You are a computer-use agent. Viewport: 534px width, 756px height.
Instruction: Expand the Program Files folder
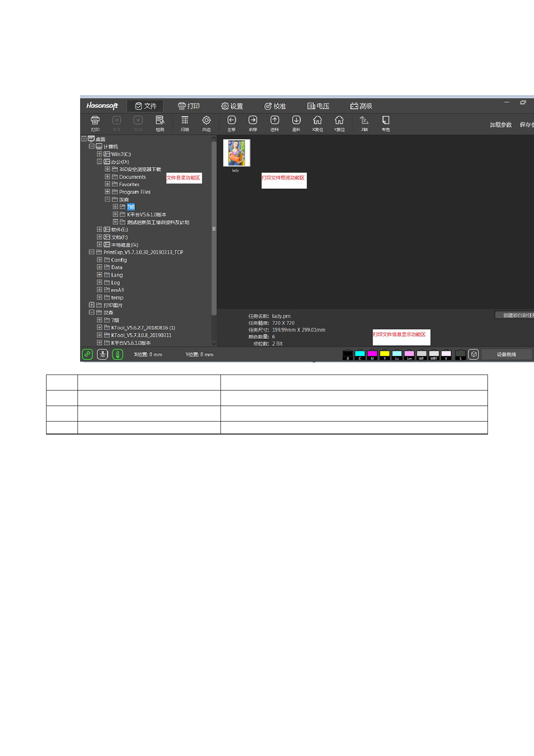(x=107, y=192)
